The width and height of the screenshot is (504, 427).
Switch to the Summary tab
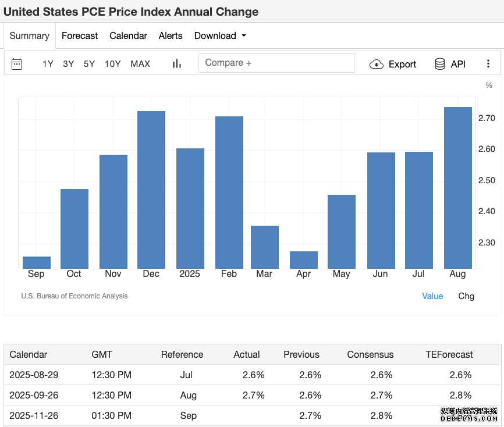click(30, 35)
